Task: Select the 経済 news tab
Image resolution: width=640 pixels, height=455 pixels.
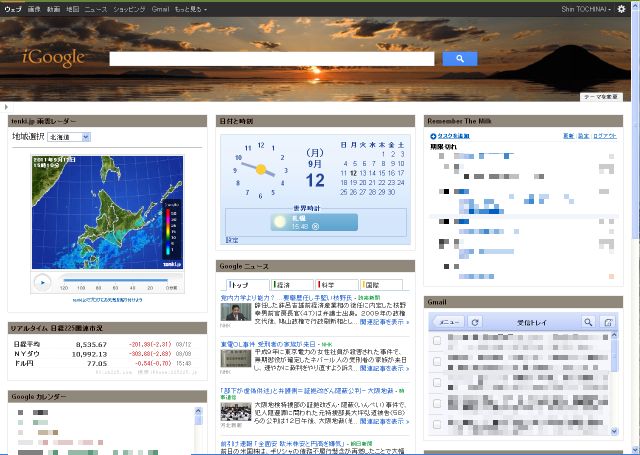Action: [x=292, y=285]
